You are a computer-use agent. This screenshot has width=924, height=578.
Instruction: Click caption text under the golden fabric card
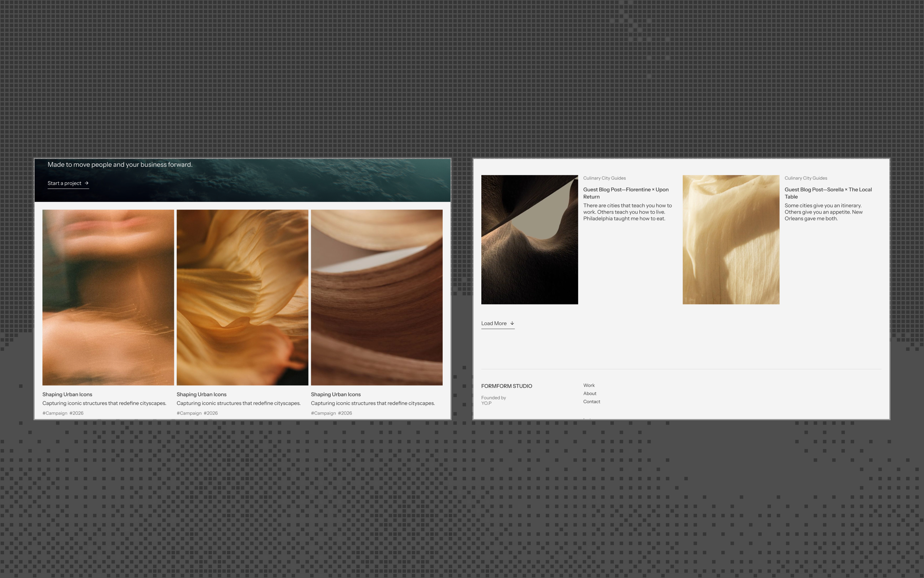point(239,403)
